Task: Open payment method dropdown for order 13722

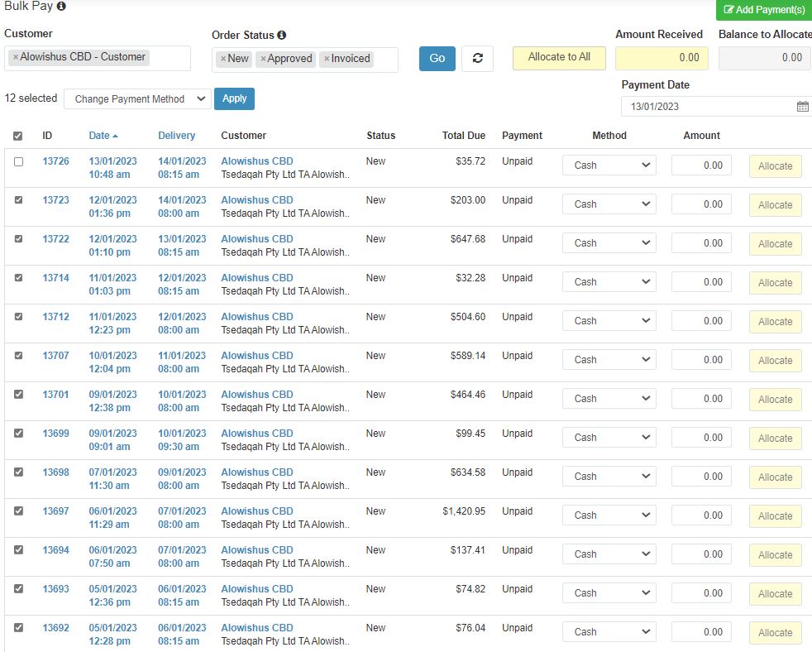Action: pos(609,243)
